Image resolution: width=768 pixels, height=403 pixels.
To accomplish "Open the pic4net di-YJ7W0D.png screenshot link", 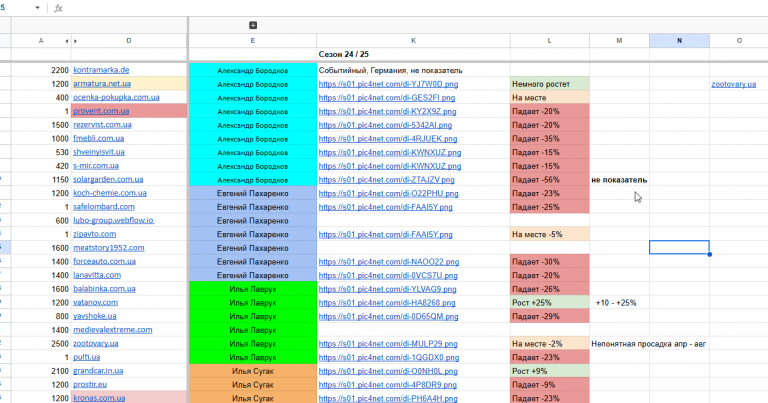I will click(388, 84).
